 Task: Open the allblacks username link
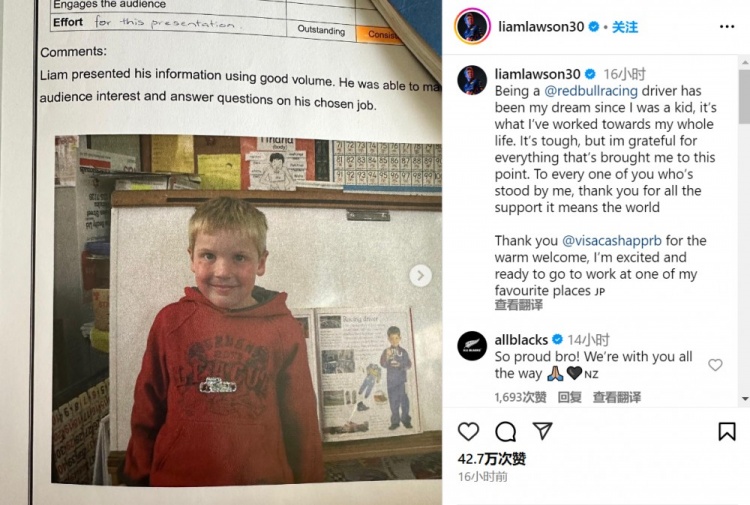pos(521,340)
